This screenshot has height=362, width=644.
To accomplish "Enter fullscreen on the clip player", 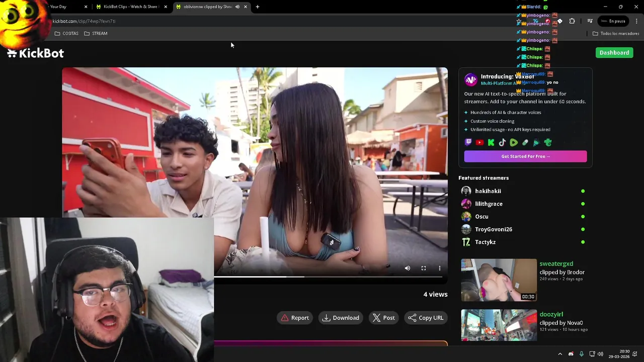I will (424, 268).
